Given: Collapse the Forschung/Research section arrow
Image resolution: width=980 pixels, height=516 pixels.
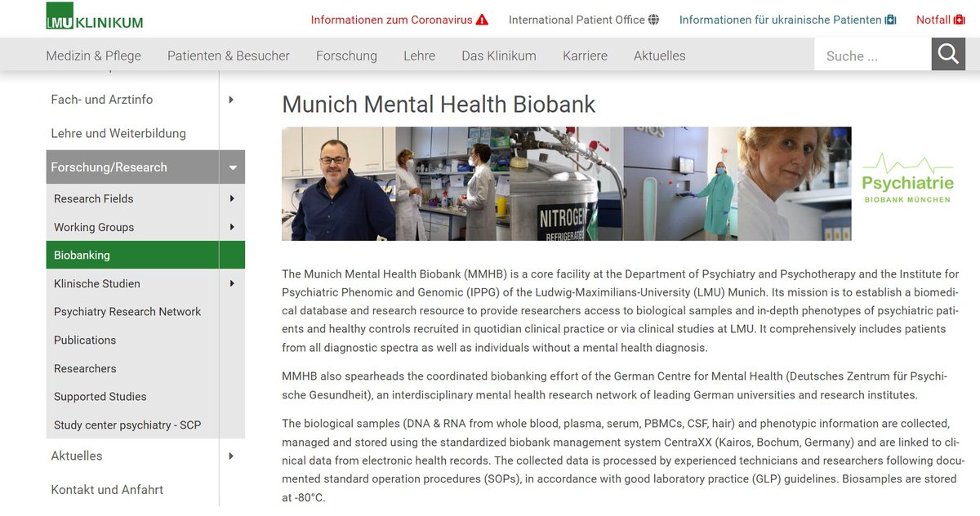Looking at the screenshot, I should tap(232, 167).
